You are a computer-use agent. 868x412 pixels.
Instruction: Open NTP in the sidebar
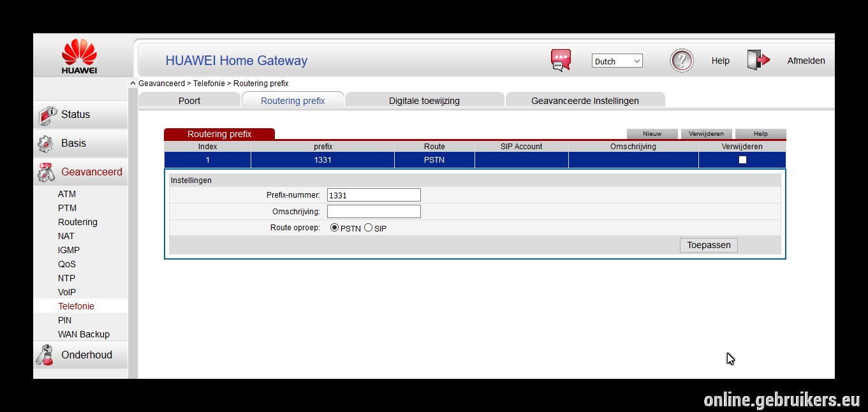click(x=66, y=278)
